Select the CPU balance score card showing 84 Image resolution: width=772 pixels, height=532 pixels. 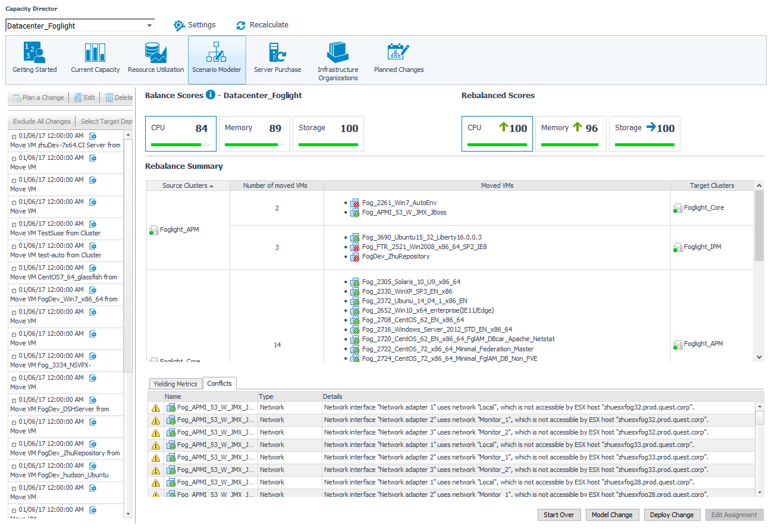[181, 134]
